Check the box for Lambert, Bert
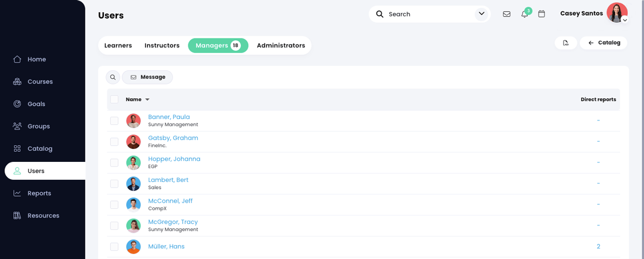 114,184
